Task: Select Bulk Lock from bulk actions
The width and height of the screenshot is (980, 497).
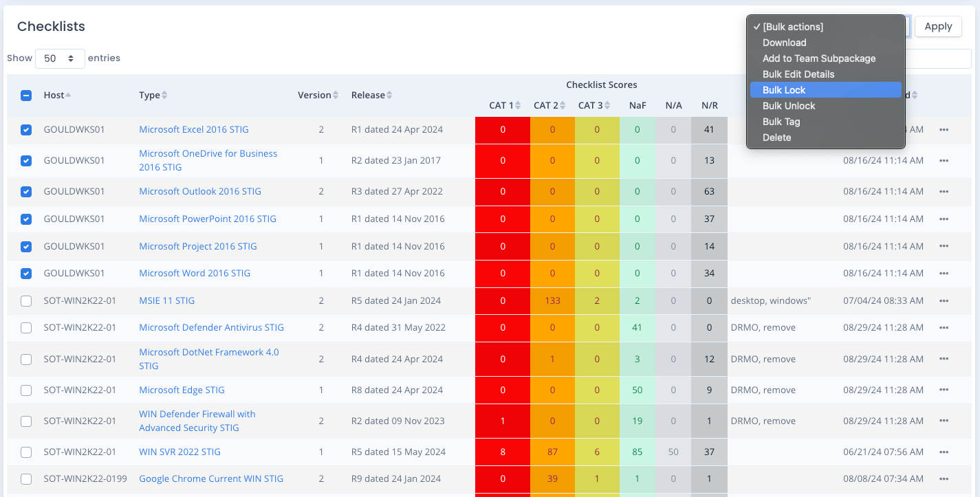Action: 825,90
